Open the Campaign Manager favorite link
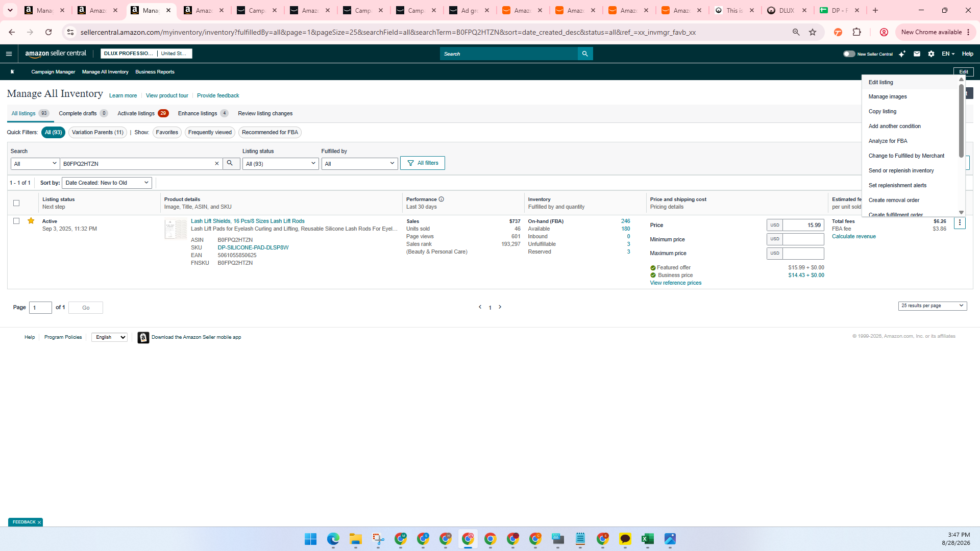Viewport: 980px width, 551px height. (x=53, y=72)
